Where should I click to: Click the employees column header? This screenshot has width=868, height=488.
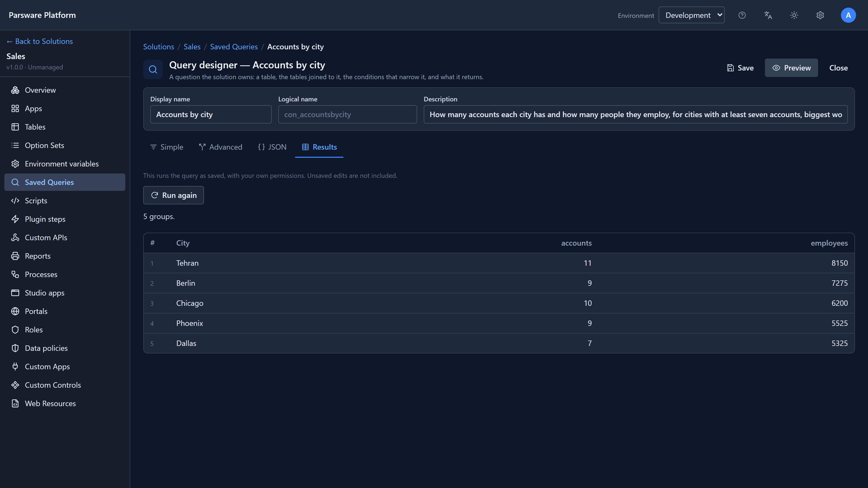(x=829, y=243)
